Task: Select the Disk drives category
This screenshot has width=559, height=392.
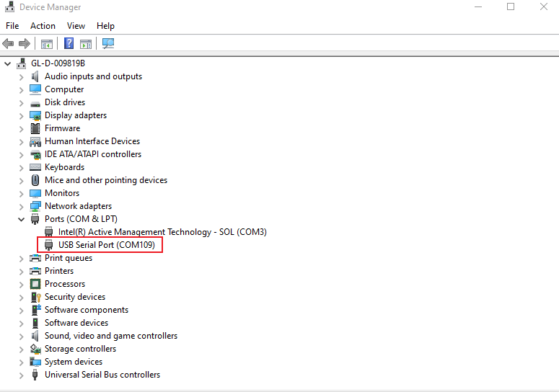Action: tap(65, 102)
